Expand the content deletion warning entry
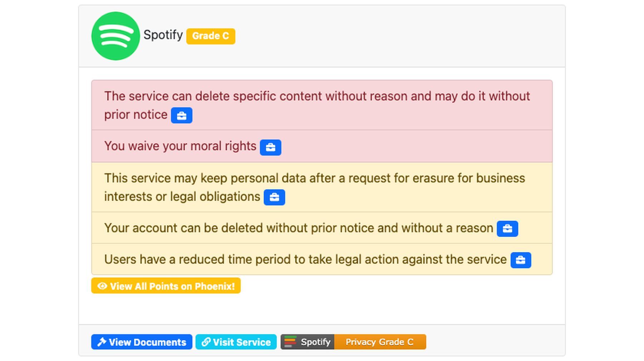 pyautogui.click(x=322, y=105)
